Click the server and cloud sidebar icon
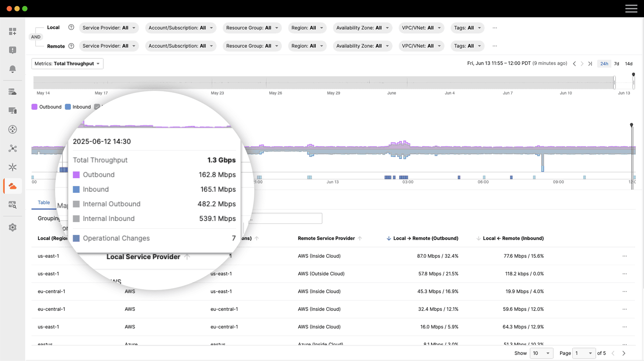The height and width of the screenshot is (361, 644). (x=13, y=92)
